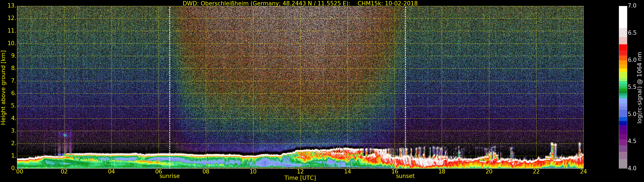The width and height of the screenshot is (644, 182).
Task: Click the "10" time axis tick label
Action: (253, 172)
